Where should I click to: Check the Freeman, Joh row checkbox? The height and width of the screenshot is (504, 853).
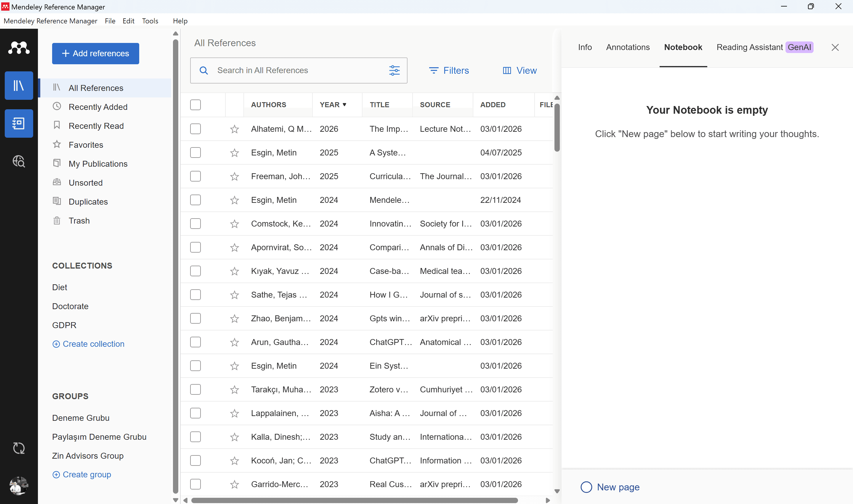coord(195,176)
